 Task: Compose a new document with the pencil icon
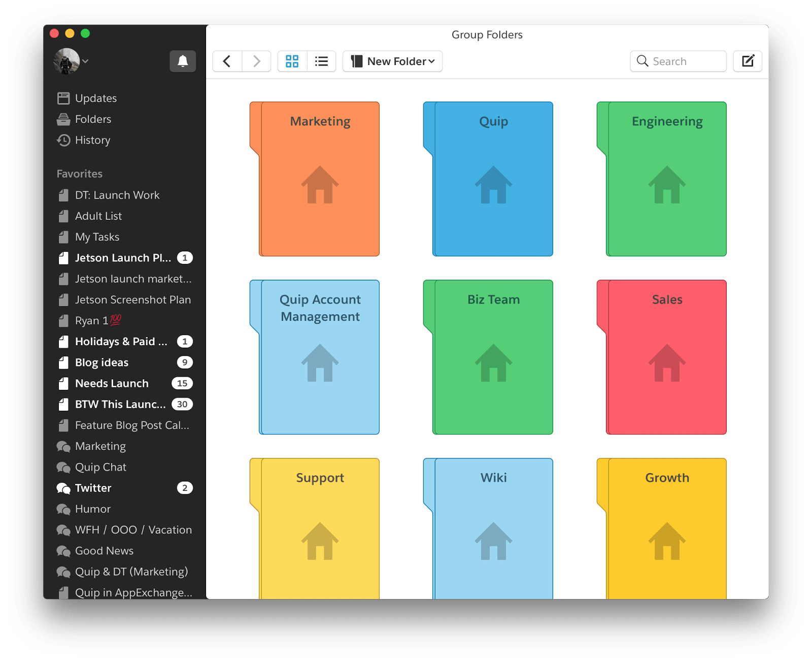click(x=748, y=61)
